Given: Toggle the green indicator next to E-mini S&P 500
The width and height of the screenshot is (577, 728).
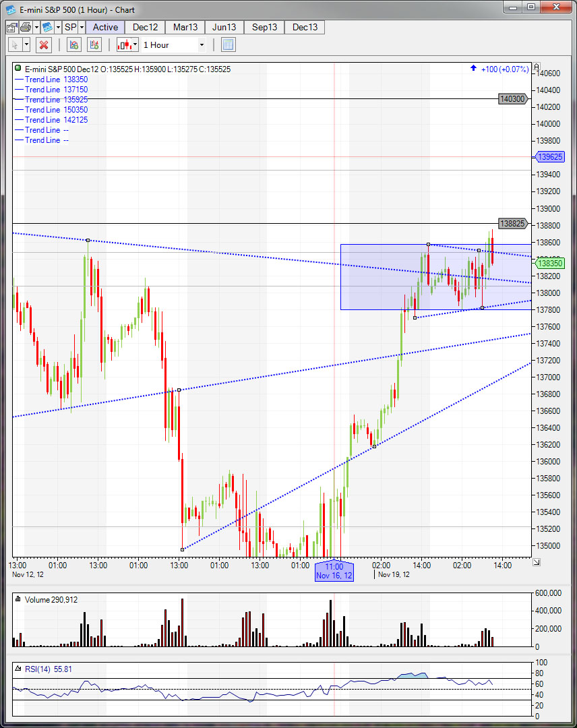Looking at the screenshot, I should pyautogui.click(x=18, y=68).
